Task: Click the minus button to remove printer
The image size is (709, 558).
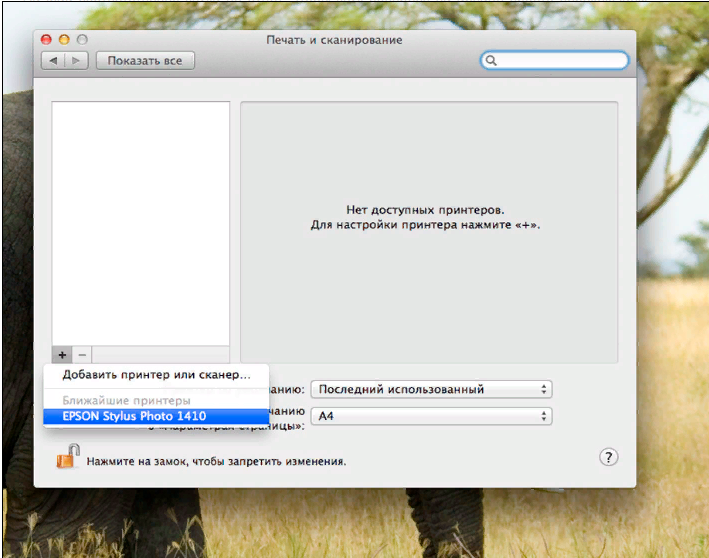Action: point(82,355)
